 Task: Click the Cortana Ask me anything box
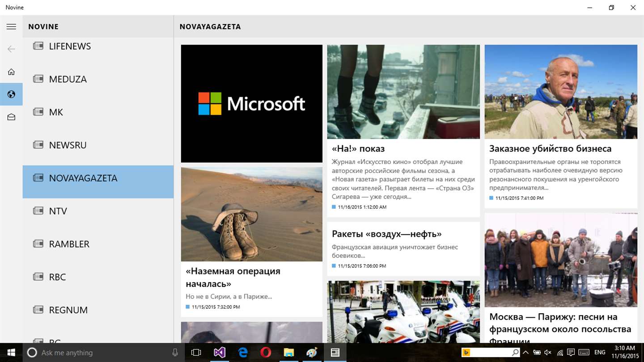tap(103, 353)
